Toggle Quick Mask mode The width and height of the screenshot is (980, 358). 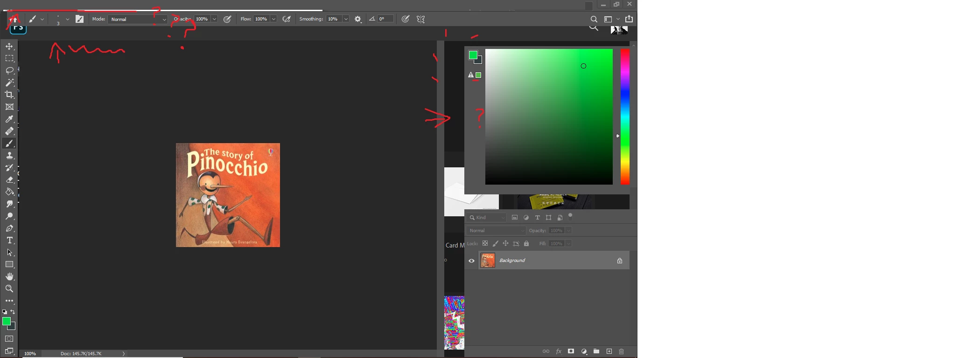click(9, 339)
